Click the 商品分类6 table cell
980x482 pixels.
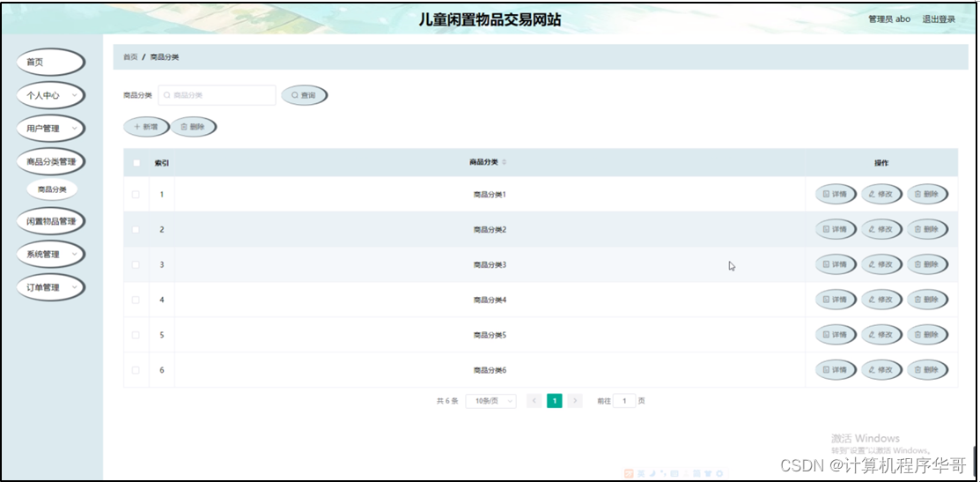490,370
